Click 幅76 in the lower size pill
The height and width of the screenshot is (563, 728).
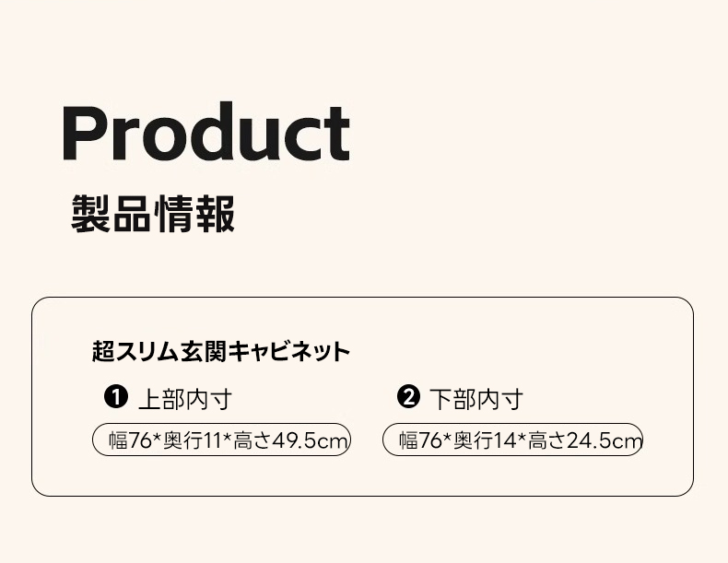[421, 441]
